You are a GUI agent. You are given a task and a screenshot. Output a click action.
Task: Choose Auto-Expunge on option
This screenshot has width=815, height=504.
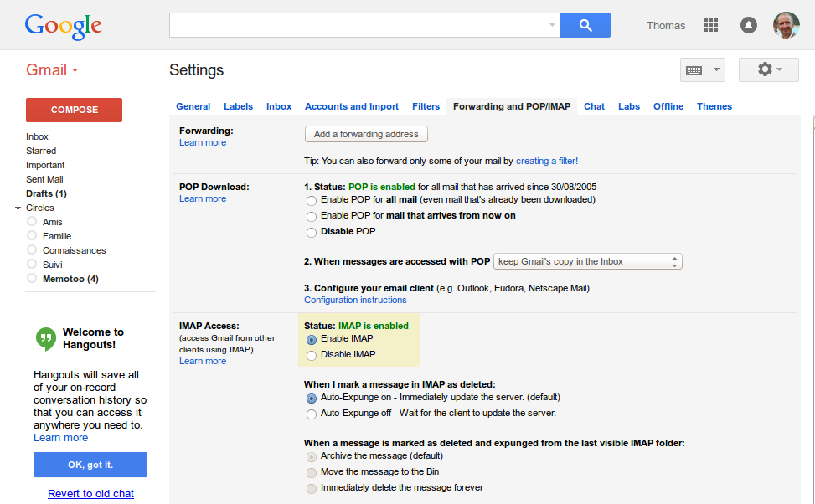[312, 399]
